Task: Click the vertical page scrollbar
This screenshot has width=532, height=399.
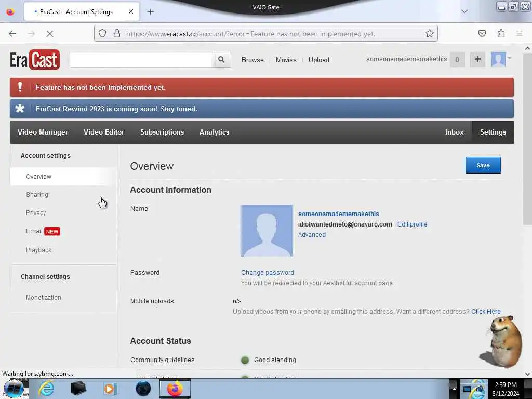Action: click(x=527, y=139)
